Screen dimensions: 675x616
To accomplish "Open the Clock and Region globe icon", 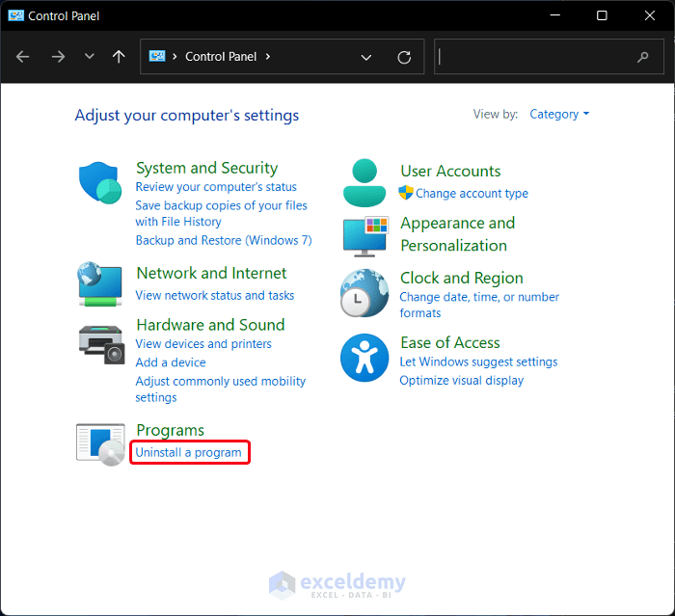I will [x=364, y=293].
